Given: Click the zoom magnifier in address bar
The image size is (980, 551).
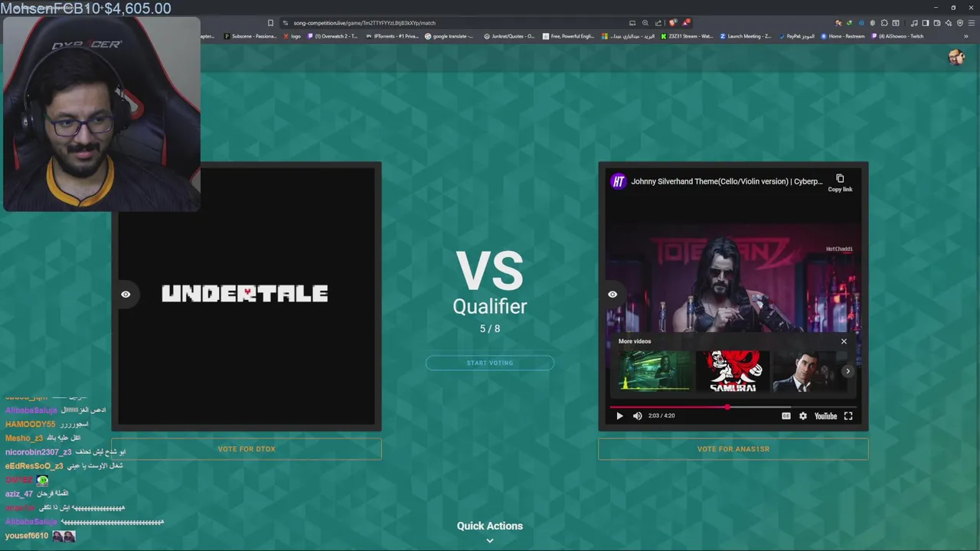Looking at the screenshot, I should click(645, 23).
